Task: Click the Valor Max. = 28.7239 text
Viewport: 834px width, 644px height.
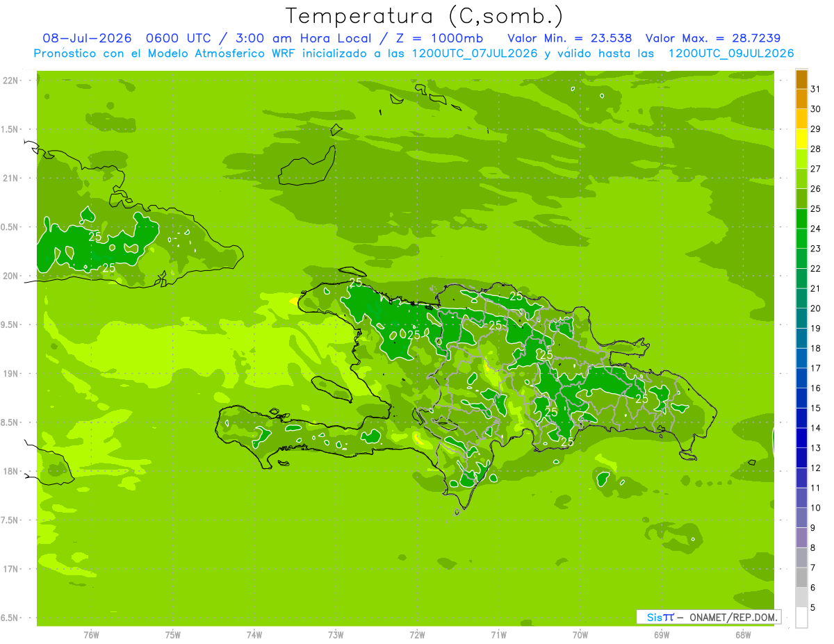Action: 717,38
